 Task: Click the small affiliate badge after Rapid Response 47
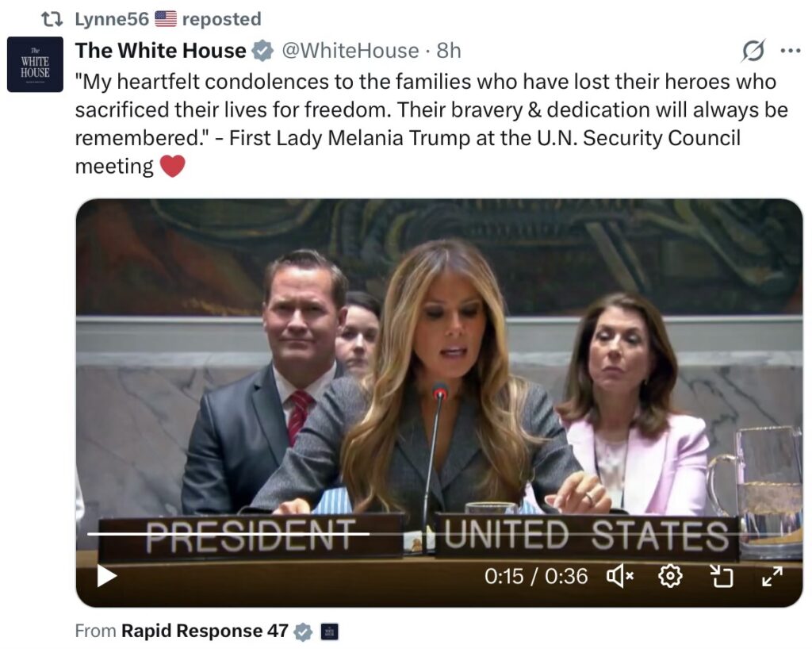[x=329, y=632]
